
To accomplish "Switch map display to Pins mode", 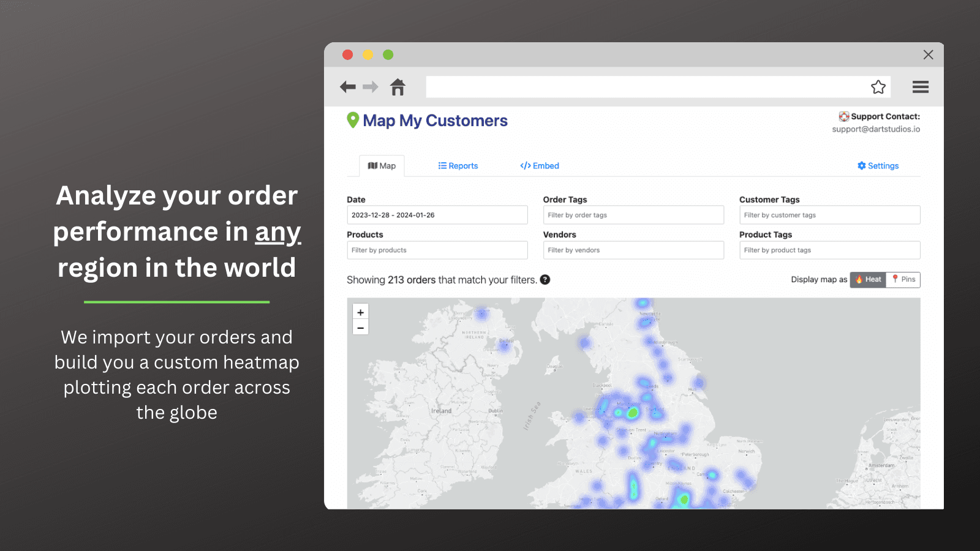I will point(903,280).
